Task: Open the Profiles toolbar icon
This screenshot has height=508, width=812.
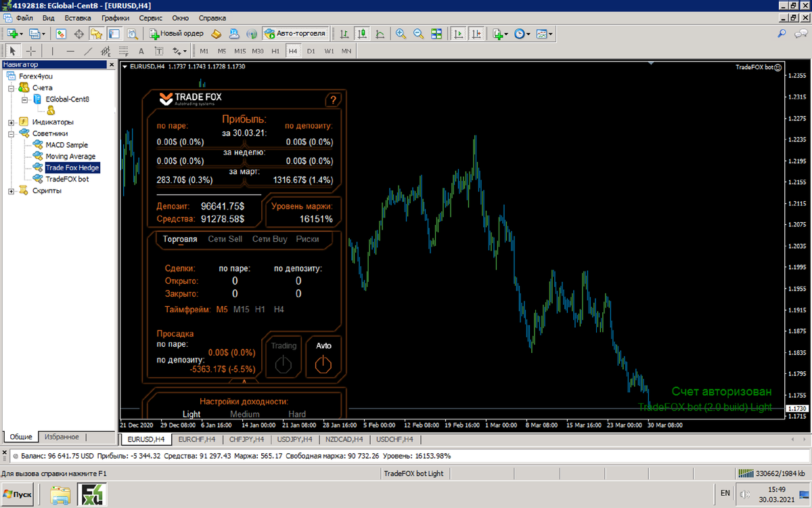Action: tap(35, 33)
